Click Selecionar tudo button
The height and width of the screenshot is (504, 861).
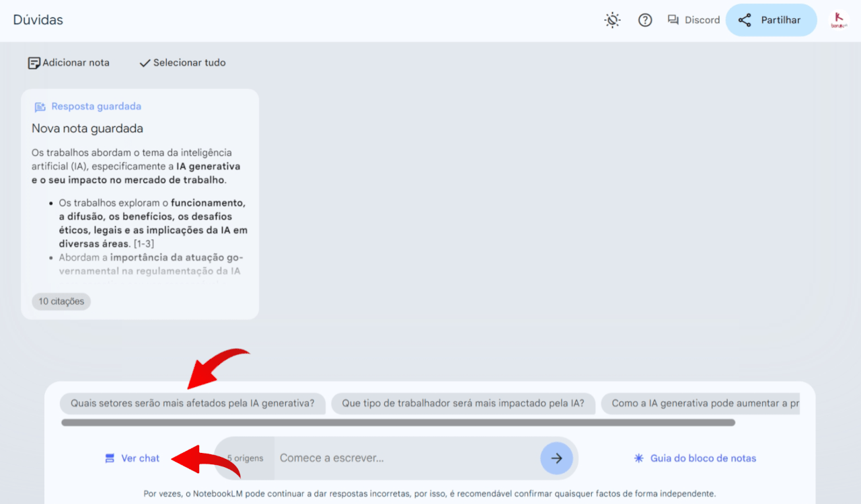point(182,62)
